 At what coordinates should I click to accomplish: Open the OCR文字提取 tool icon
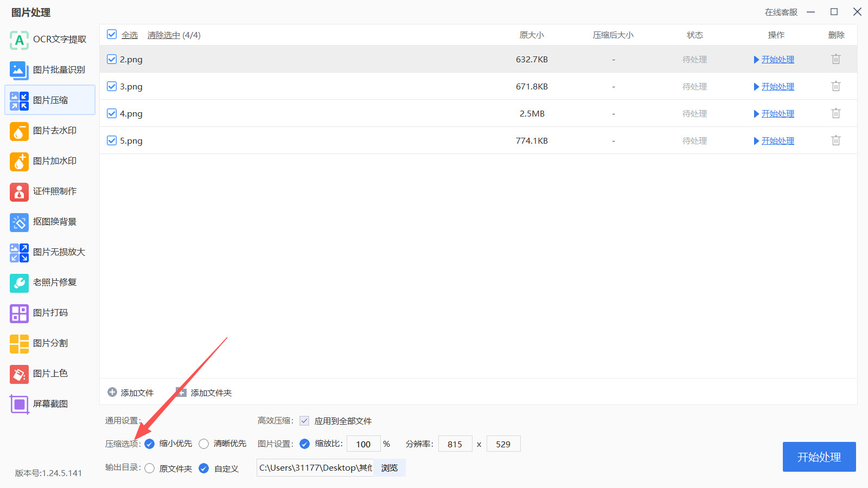[19, 40]
